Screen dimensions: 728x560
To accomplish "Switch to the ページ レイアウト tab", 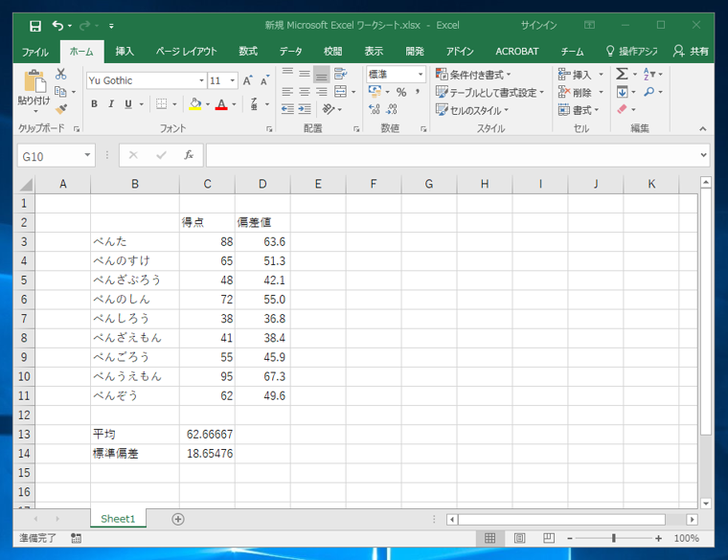I will pos(186,52).
